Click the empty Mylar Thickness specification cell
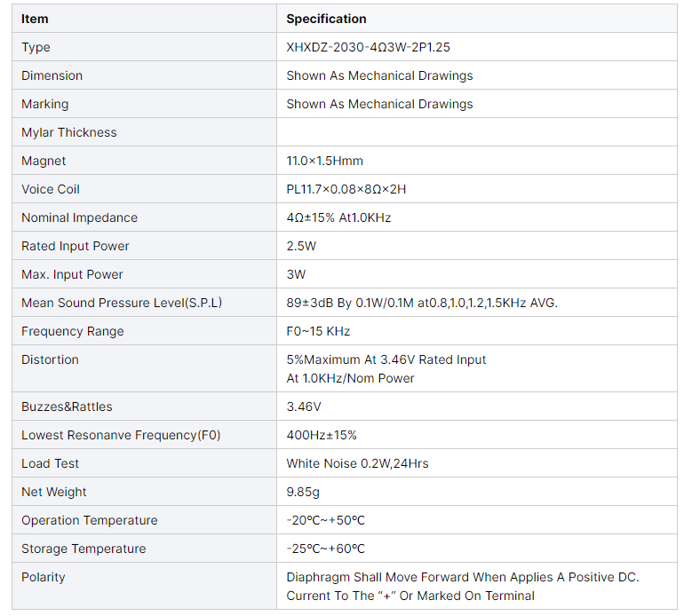Image resolution: width=684 pixels, height=616 pixels. 476,132
